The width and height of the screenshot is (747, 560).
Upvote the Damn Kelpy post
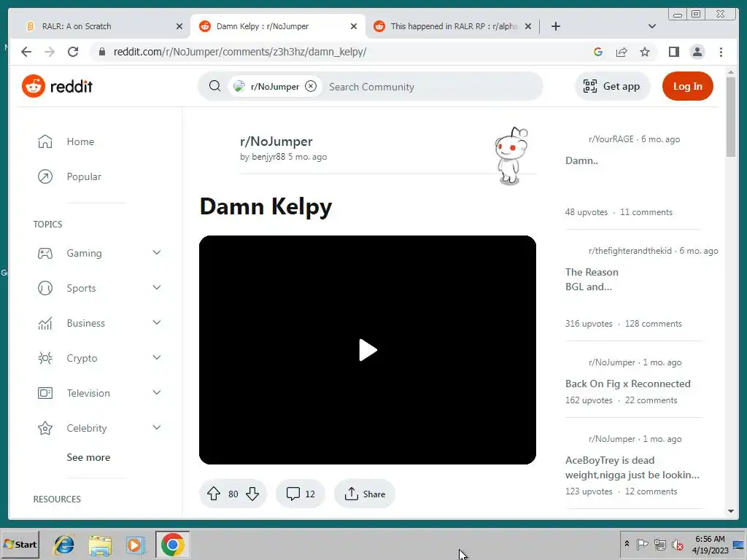click(x=214, y=494)
